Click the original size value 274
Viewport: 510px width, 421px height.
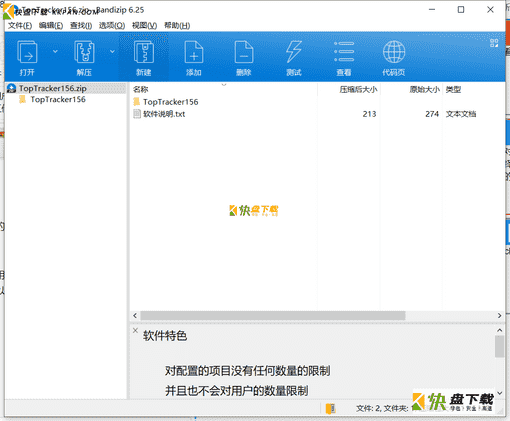pos(432,114)
